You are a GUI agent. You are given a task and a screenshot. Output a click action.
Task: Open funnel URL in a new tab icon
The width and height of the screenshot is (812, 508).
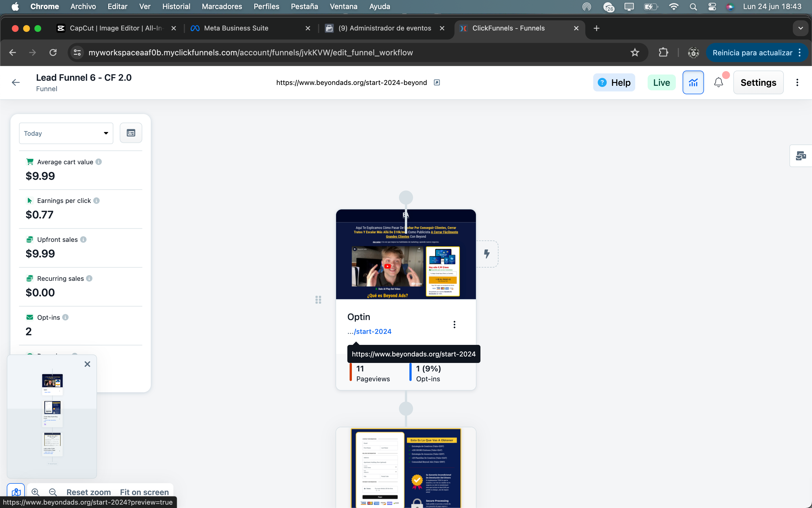436,83
